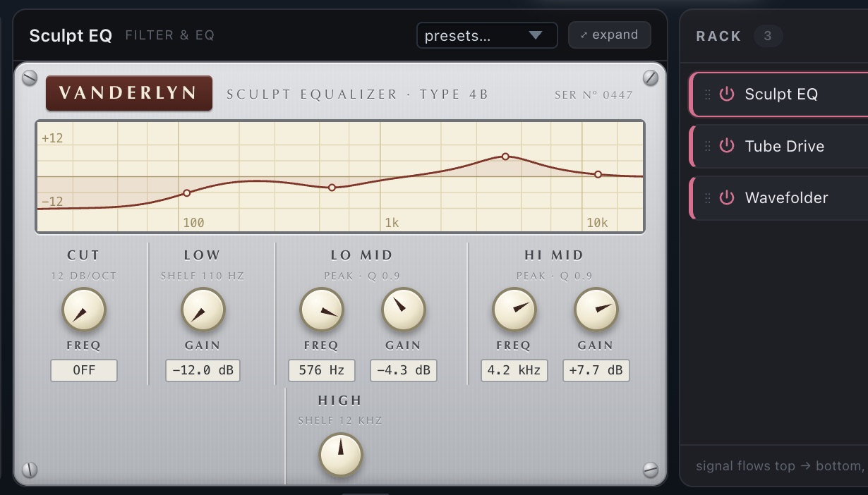Click the 4.2 kHz frequency field
The width and height of the screenshot is (868, 495).
(x=514, y=370)
